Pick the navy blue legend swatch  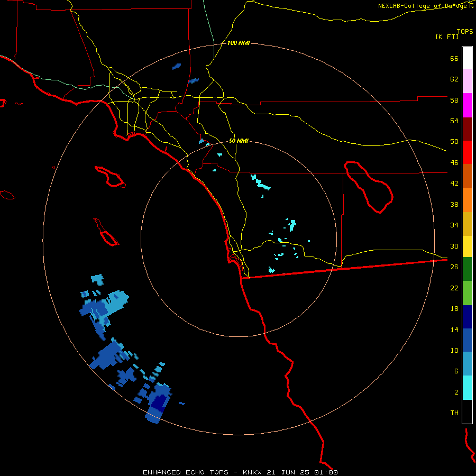pos(467,317)
